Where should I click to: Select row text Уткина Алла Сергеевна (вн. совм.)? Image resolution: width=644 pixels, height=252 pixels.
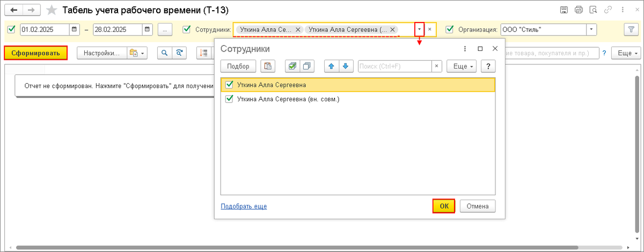289,99
